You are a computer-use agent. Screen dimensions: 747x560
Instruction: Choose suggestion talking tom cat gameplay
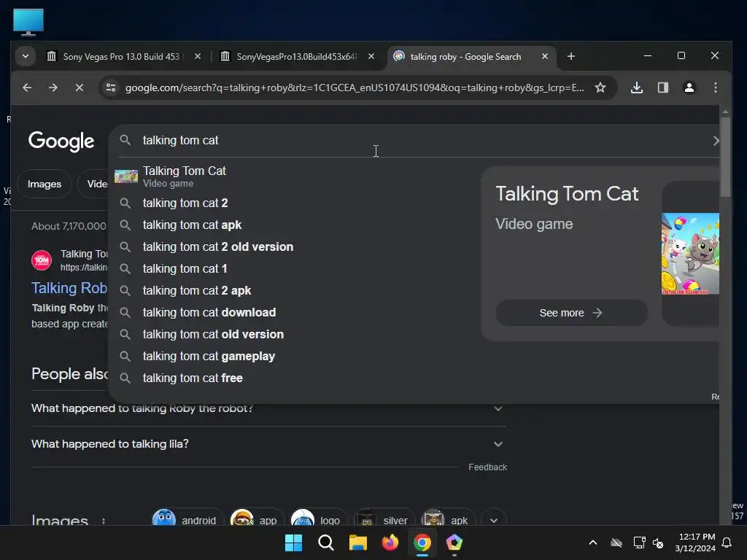209,356
